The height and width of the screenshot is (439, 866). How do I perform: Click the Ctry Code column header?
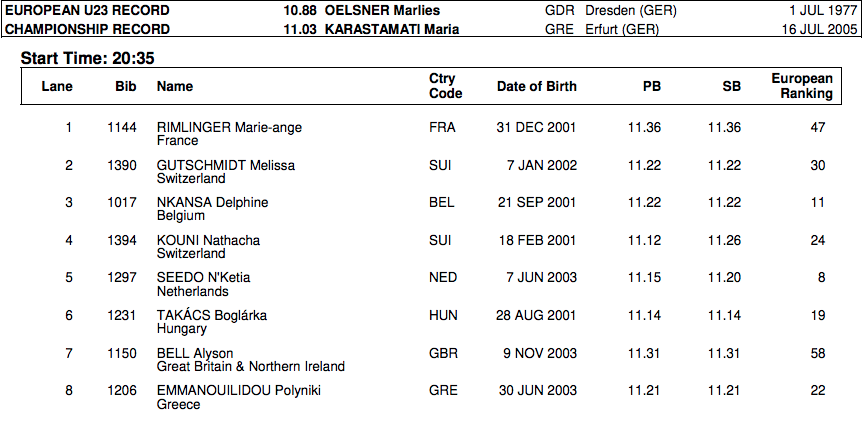(x=445, y=86)
